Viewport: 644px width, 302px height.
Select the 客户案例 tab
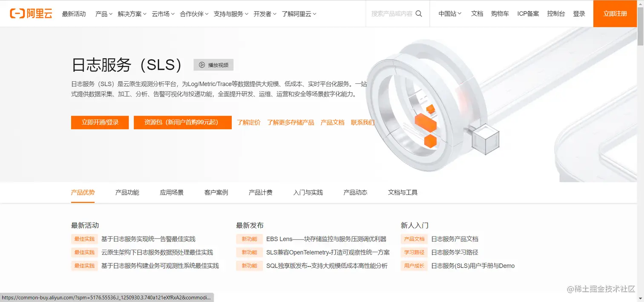pos(216,192)
